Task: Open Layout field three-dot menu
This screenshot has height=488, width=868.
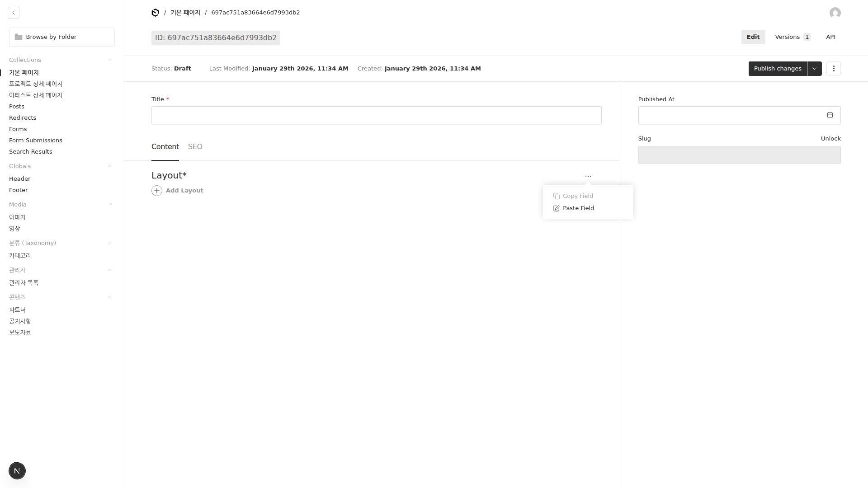Action: click(588, 176)
